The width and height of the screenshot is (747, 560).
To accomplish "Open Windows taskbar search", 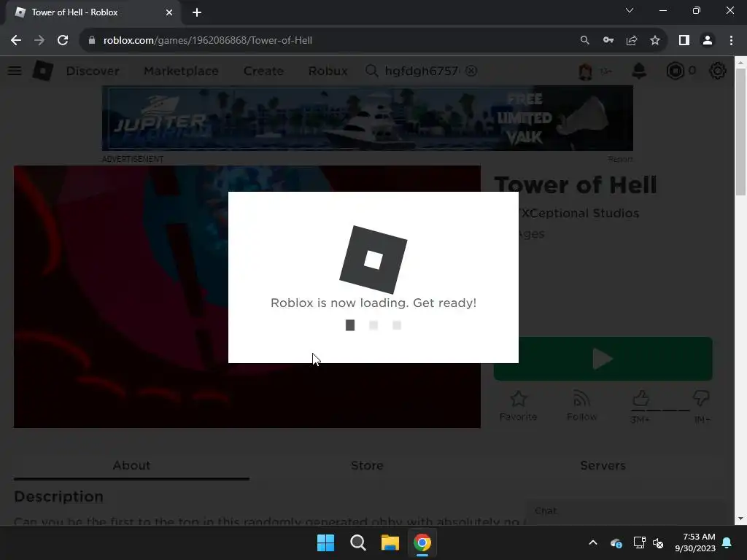I will click(357, 542).
